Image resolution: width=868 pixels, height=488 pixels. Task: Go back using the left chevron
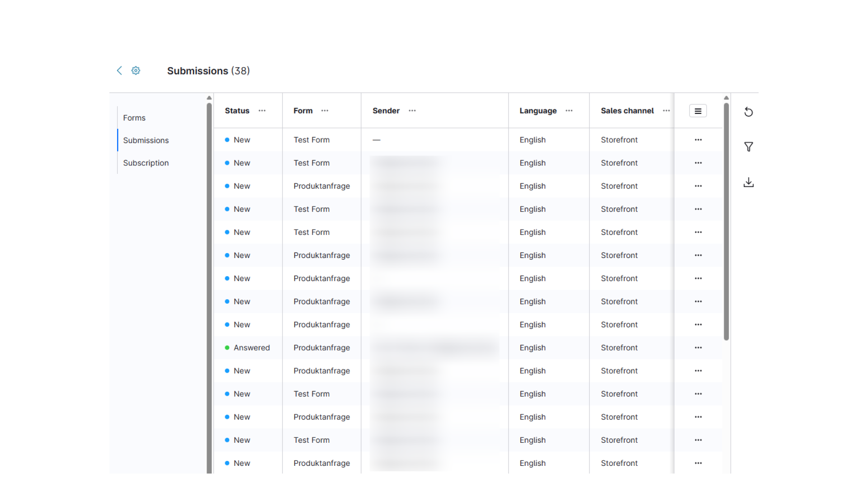[x=119, y=70]
